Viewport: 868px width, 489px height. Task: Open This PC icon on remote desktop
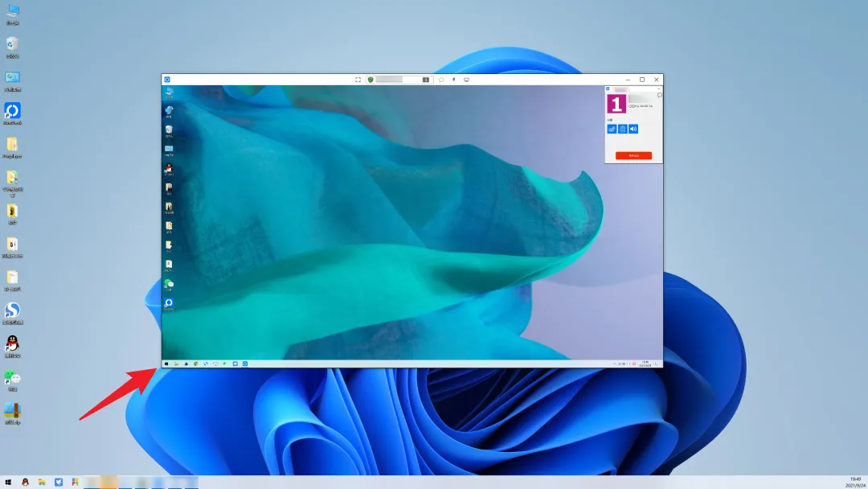[169, 92]
